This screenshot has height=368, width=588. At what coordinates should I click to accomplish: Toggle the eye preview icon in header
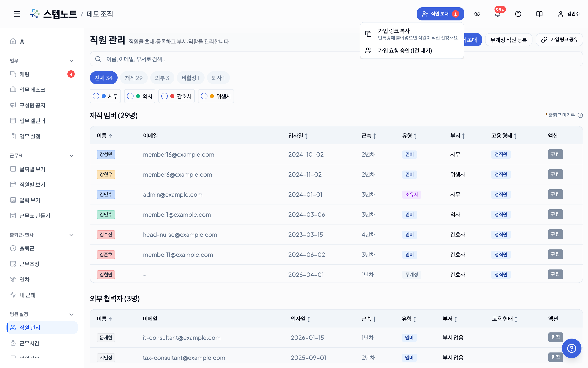477,14
